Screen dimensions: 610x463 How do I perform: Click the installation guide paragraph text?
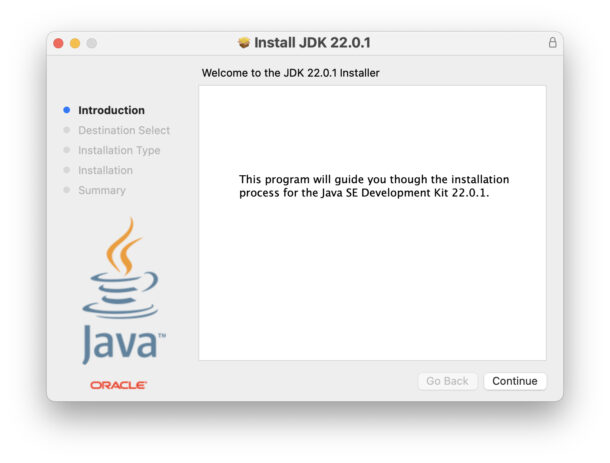[373, 186]
